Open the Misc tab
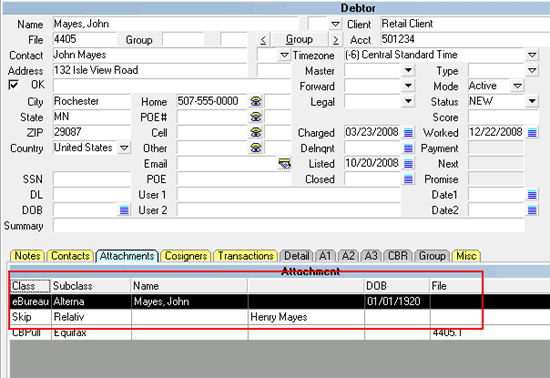The width and height of the screenshot is (550, 378). (466, 256)
